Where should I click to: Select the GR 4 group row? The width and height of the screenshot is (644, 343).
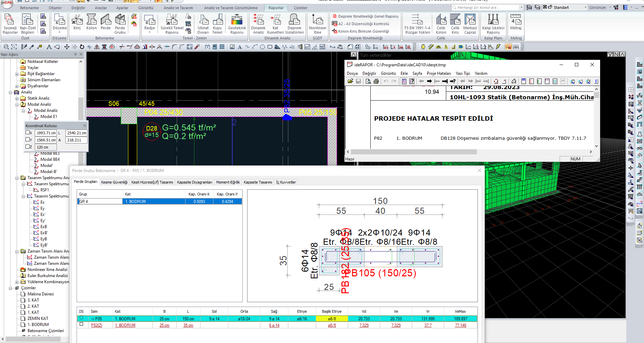(160, 202)
